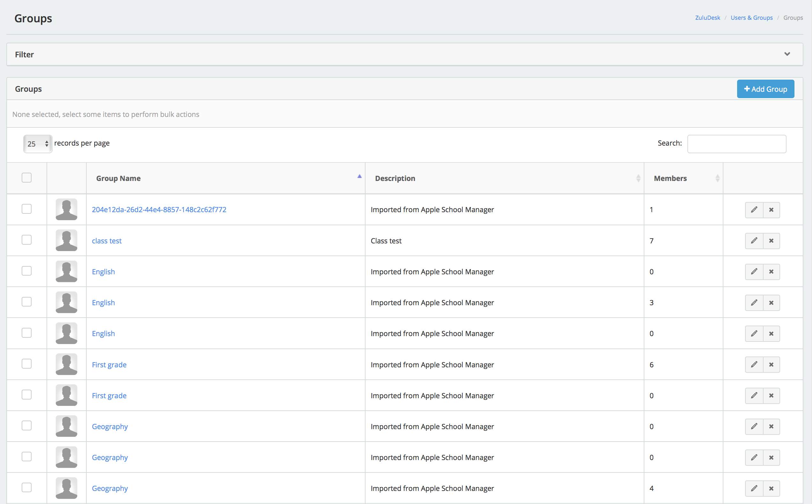Delete the Geography group with 4 members
This screenshot has width=812, height=504.
(x=771, y=488)
